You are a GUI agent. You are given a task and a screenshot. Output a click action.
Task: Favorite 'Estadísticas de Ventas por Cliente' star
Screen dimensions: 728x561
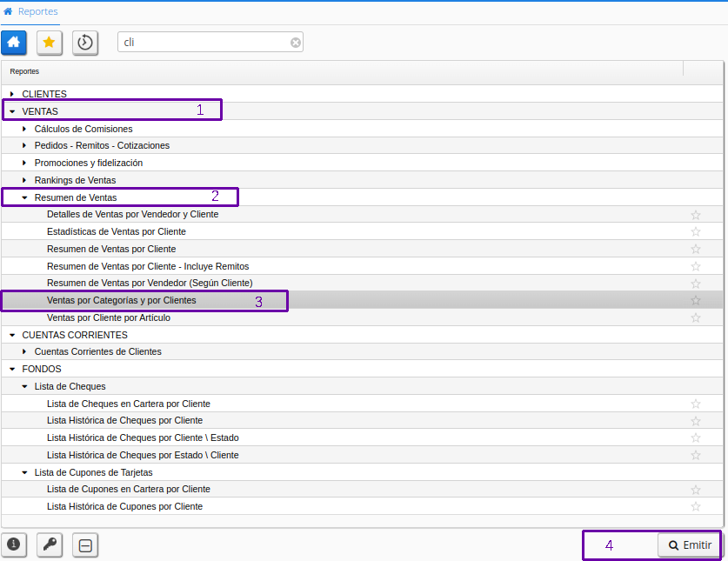[x=695, y=231]
